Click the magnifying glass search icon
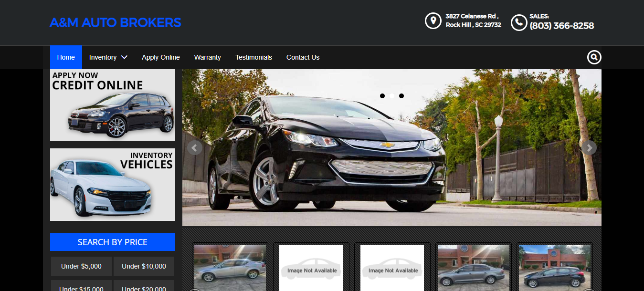The image size is (644, 291). (594, 57)
